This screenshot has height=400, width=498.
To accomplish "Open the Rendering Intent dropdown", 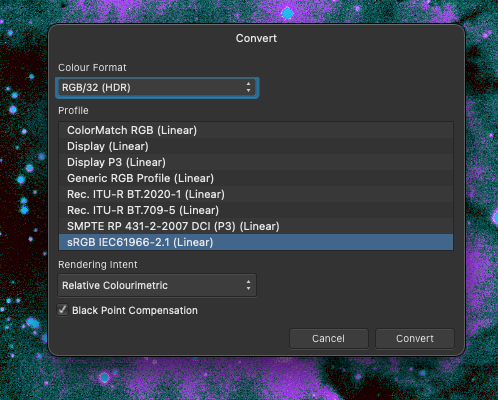I will pyautogui.click(x=157, y=285).
